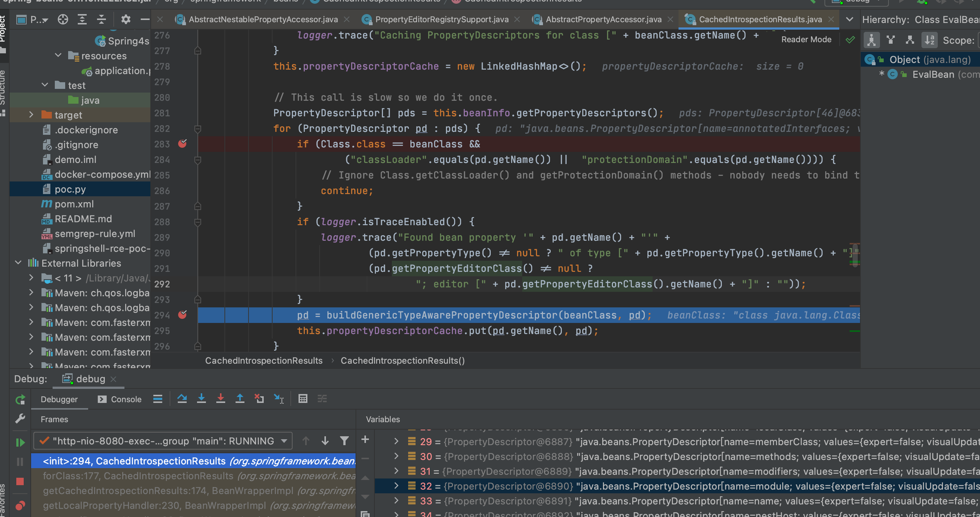980x517 pixels.
Task: Select the Debugger tab
Action: [59, 400]
